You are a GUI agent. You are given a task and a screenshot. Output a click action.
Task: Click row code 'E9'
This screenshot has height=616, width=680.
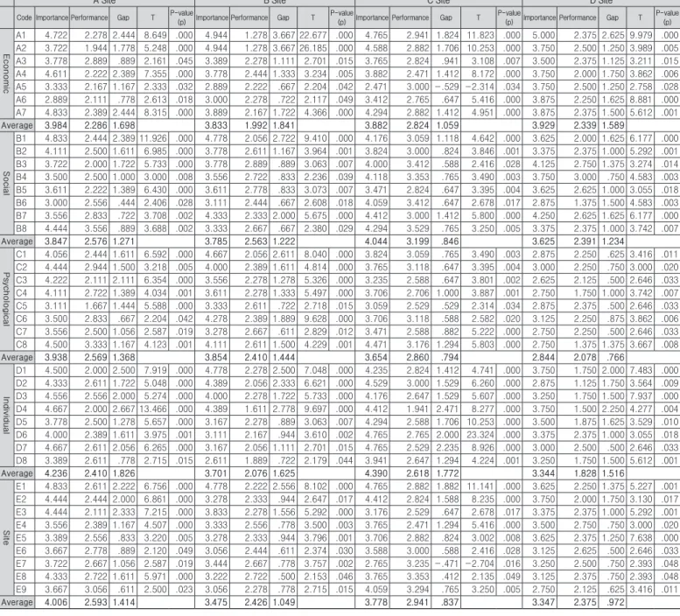click(x=21, y=590)
